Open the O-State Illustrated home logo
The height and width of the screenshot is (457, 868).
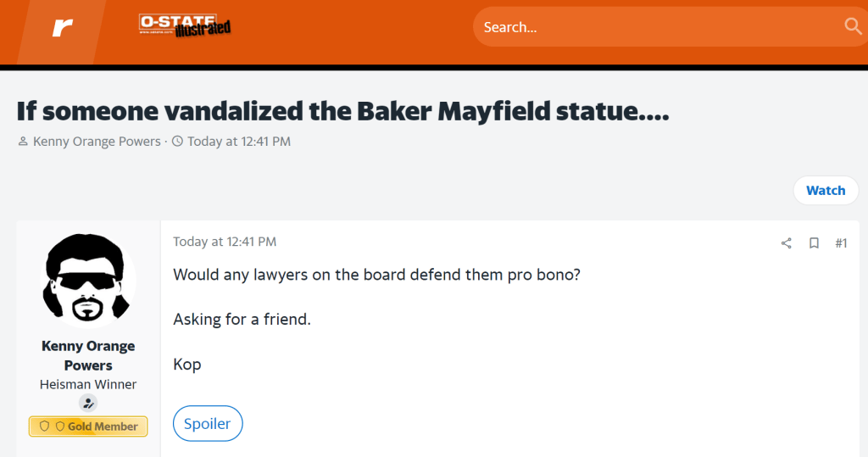[x=185, y=26]
